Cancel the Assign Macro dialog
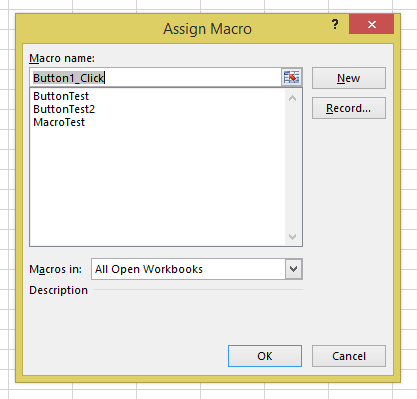The height and width of the screenshot is (399, 417). (349, 356)
